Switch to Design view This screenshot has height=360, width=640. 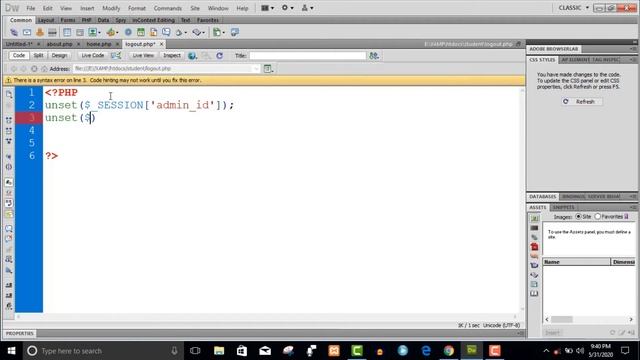point(59,56)
